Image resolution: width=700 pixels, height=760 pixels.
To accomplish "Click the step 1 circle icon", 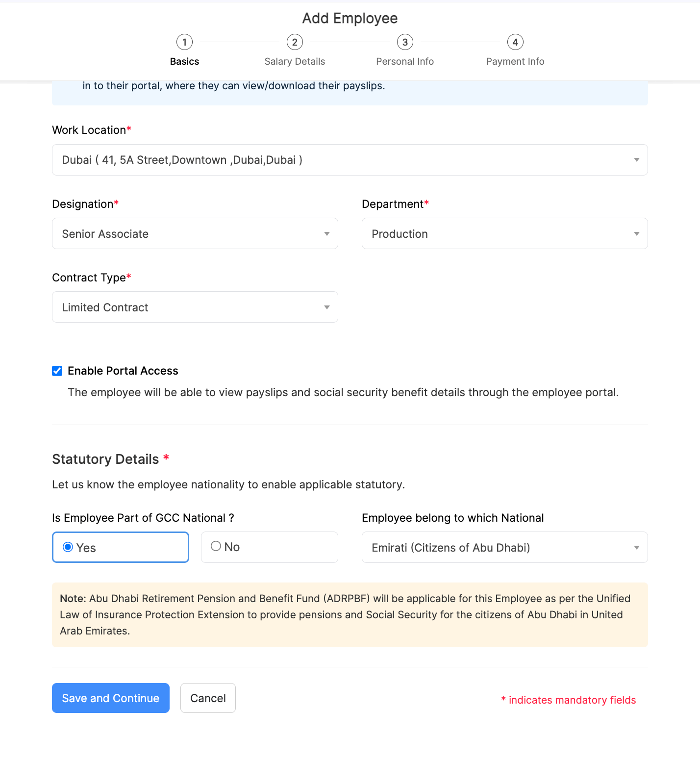I will [x=184, y=42].
